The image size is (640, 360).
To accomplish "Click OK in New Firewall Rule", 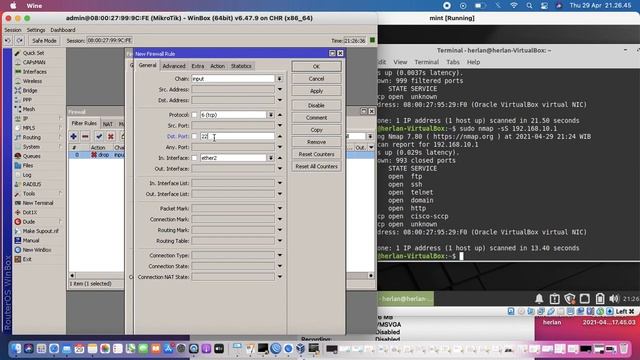I will (316, 67).
